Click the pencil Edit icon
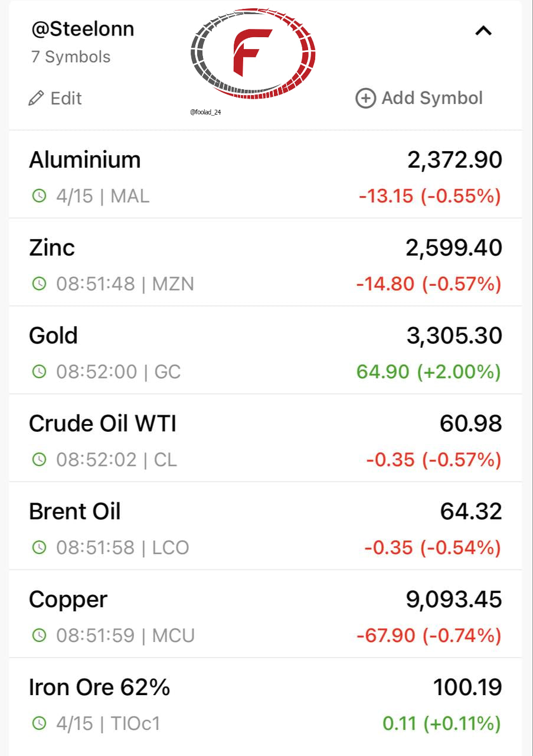Screen dimensions: 533x756 36,98
